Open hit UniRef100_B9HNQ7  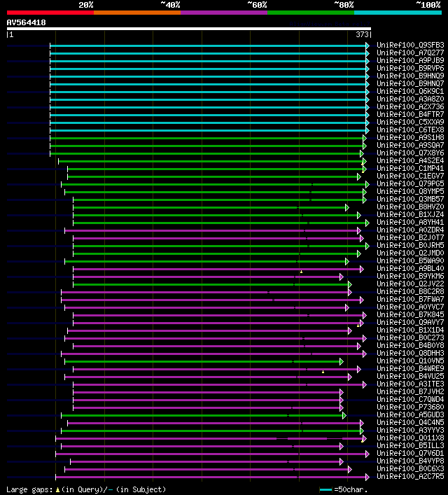410,83
